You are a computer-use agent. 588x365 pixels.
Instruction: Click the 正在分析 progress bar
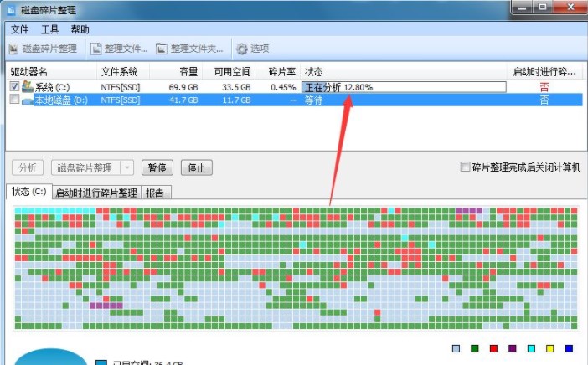404,87
